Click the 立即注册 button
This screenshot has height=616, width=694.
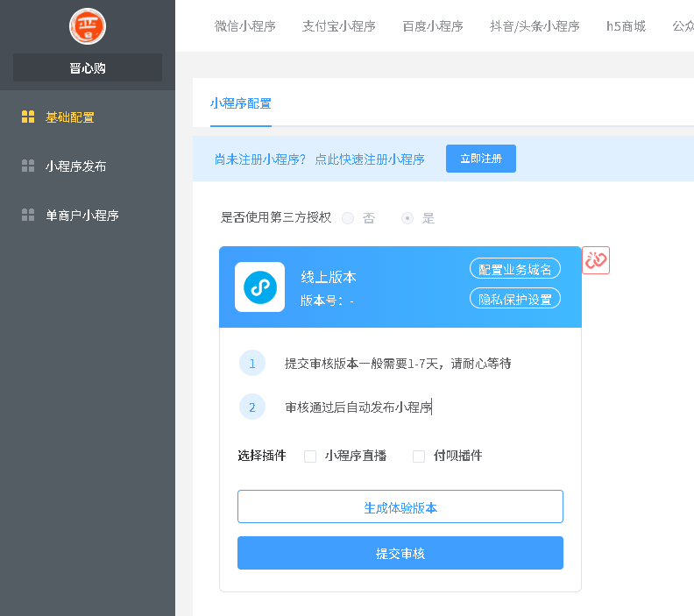pos(481,159)
